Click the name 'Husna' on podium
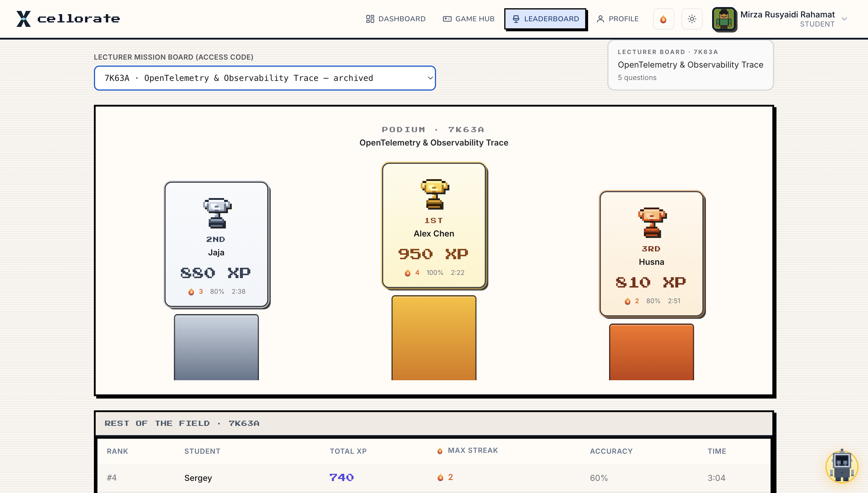Image resolution: width=868 pixels, height=493 pixels. tap(651, 262)
